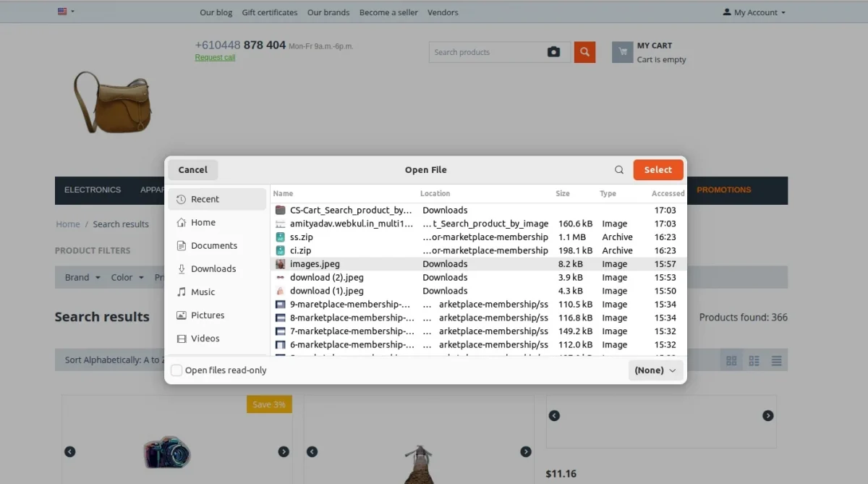
Task: Open the Music location in the file dialog sidebar
Action: (x=202, y=292)
